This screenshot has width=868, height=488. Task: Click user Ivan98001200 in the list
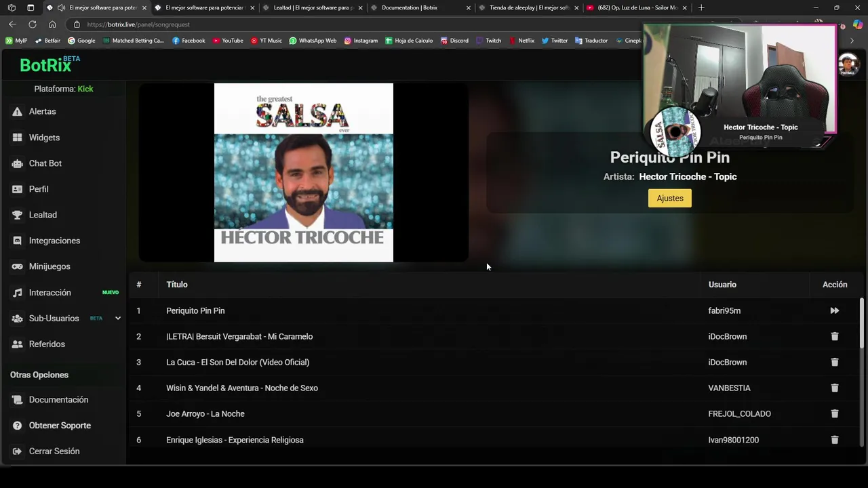[733, 440]
